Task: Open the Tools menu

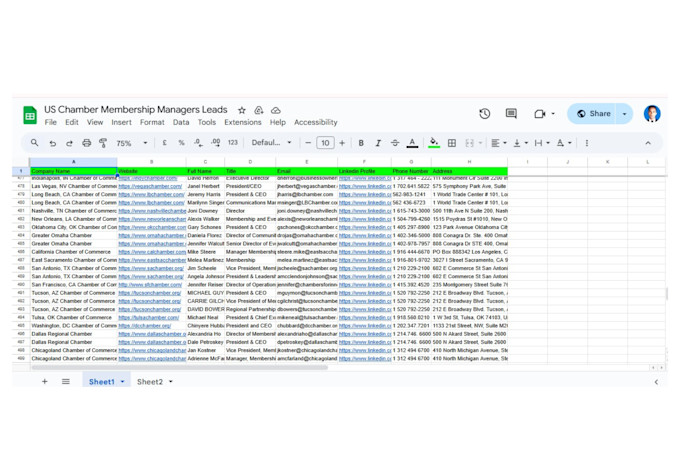Action: tap(206, 122)
